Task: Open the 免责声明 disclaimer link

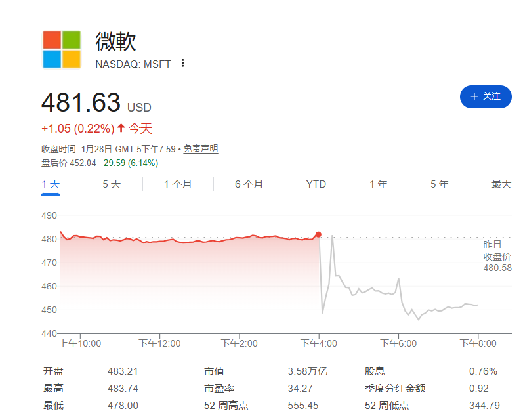Action: point(200,149)
